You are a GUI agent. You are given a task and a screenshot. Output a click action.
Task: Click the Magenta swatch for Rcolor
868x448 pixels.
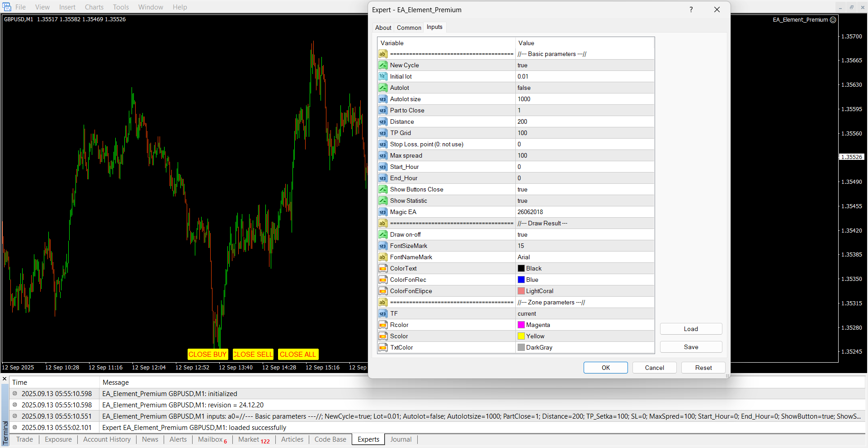coord(521,325)
